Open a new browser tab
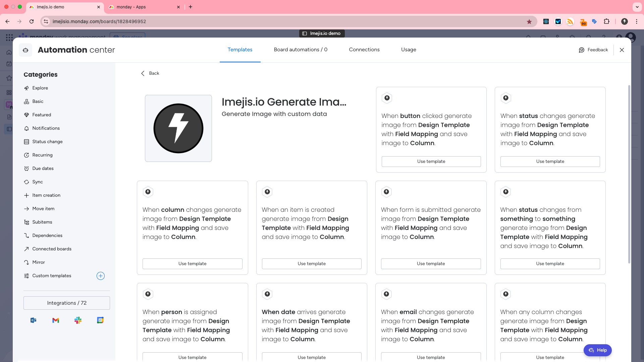The height and width of the screenshot is (362, 644). (x=191, y=7)
